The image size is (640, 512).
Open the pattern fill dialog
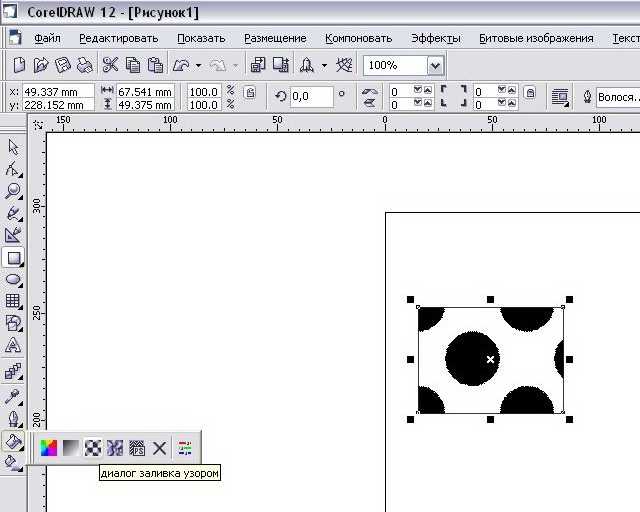[93, 448]
